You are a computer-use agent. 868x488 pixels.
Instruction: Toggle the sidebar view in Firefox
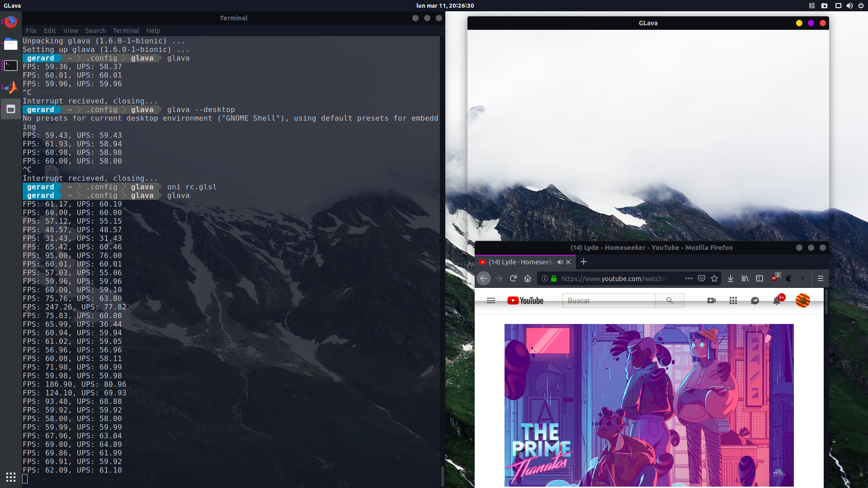click(x=759, y=278)
